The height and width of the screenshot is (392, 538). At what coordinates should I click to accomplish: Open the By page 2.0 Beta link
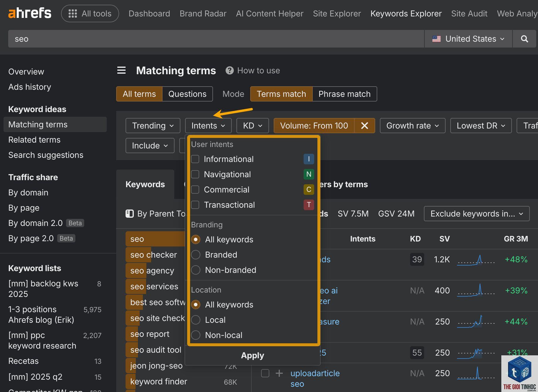[x=42, y=238]
